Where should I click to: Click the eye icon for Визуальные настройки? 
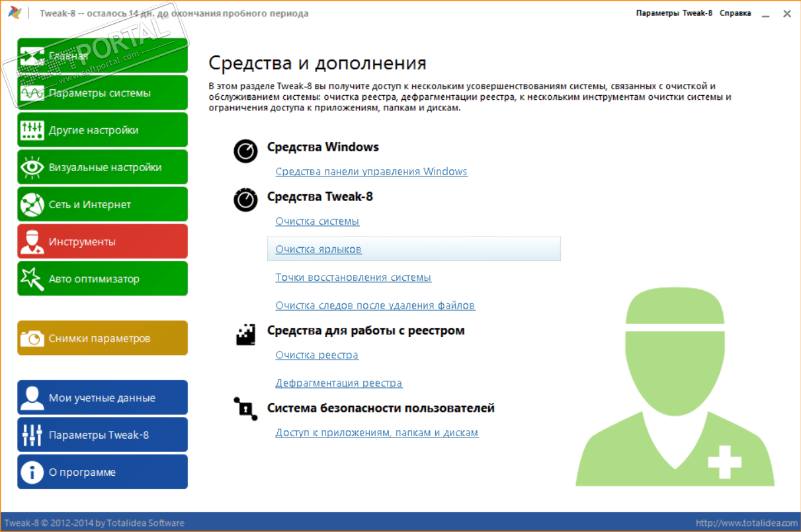(x=32, y=167)
